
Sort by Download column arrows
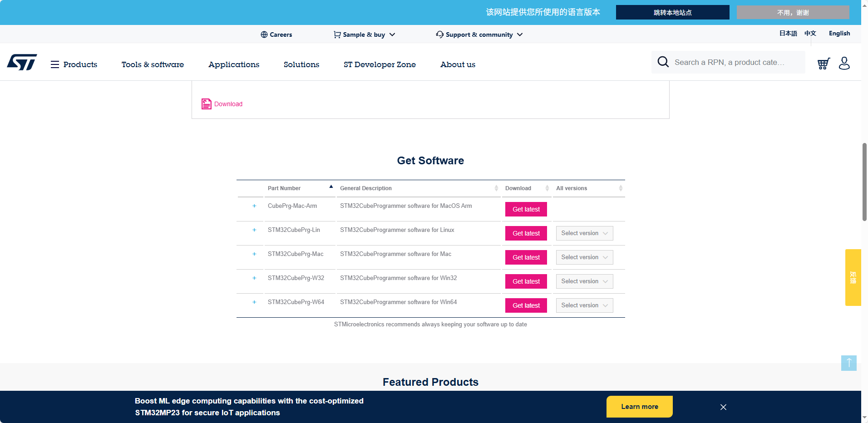tap(547, 188)
